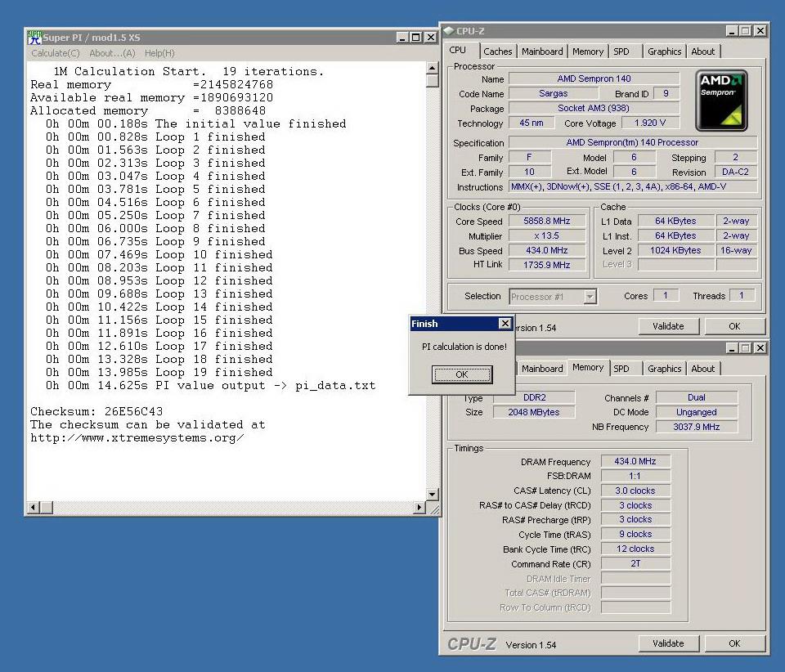785x672 pixels.
Task: Click the Multiplier value 'x 13.5'
Action: pos(547,235)
